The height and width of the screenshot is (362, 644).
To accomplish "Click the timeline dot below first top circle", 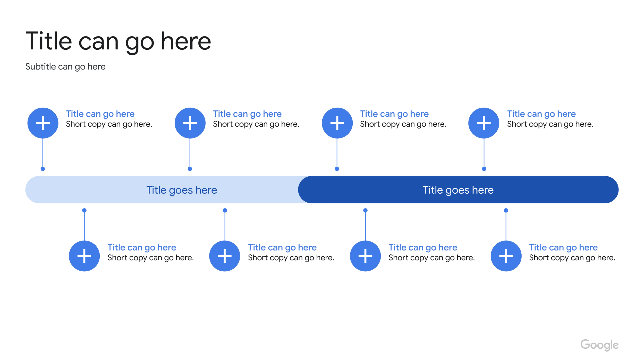I will 43,169.
